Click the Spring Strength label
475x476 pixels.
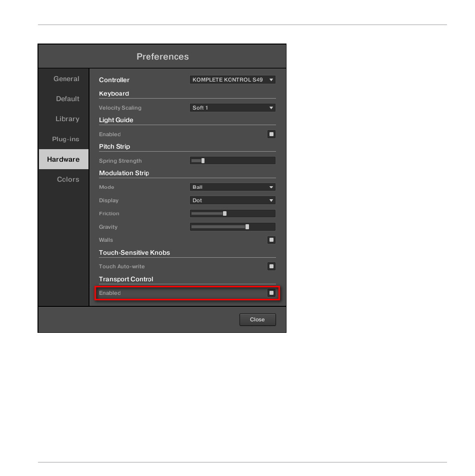(120, 161)
